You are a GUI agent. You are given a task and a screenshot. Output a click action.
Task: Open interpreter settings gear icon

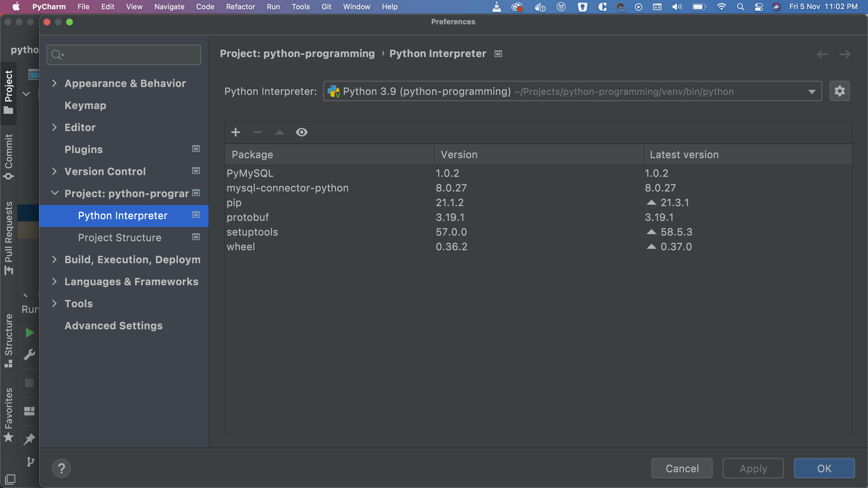point(839,91)
